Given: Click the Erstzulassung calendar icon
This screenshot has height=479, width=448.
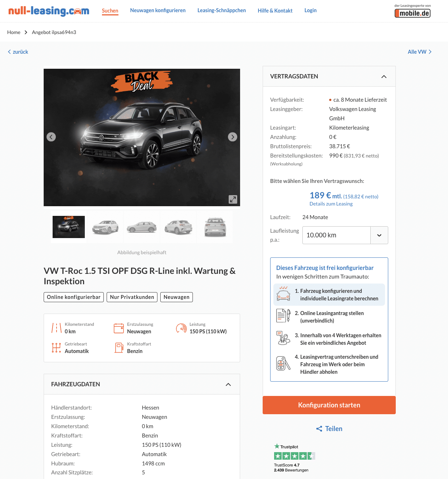Looking at the screenshot, I should click(119, 328).
